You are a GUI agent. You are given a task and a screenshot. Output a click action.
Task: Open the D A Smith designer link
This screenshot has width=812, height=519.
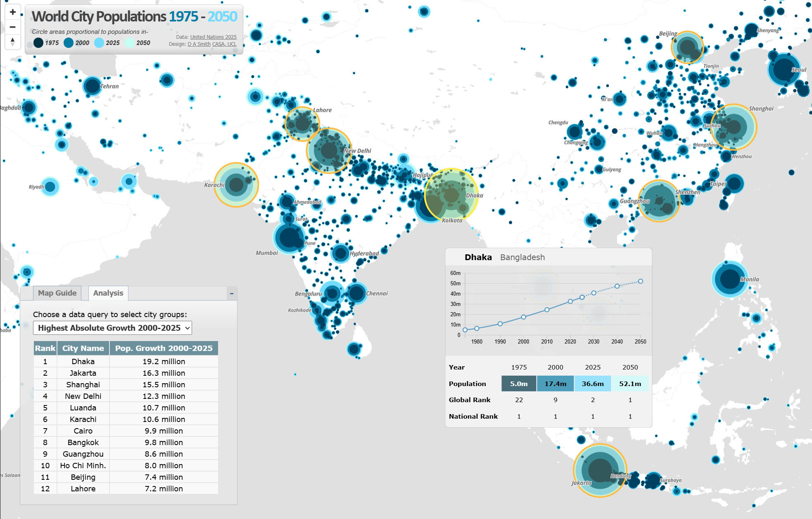point(199,44)
